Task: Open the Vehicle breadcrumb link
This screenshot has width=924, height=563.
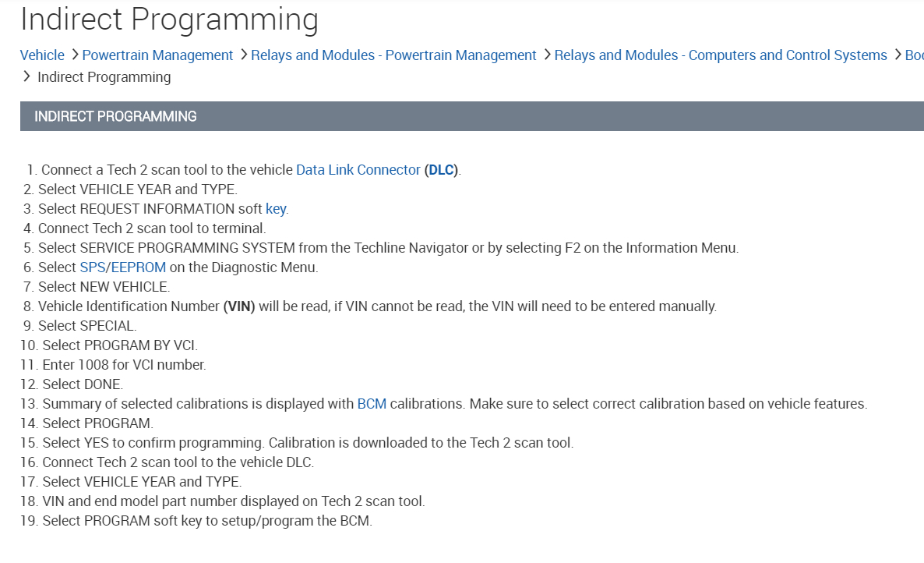Action: (x=42, y=55)
